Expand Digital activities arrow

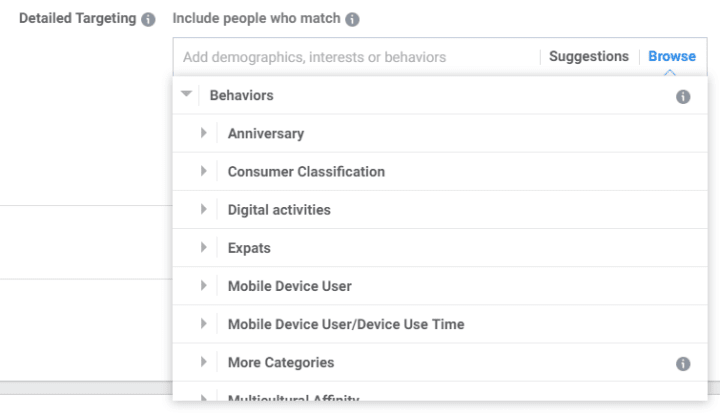[203, 209]
